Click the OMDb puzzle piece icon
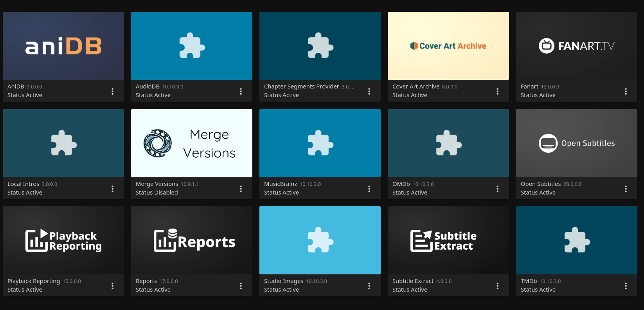This screenshot has width=644, height=310. 448,143
